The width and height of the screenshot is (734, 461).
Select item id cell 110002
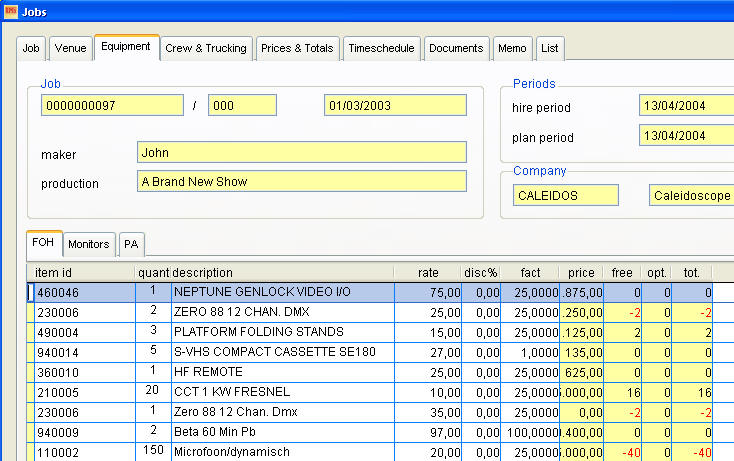point(85,452)
